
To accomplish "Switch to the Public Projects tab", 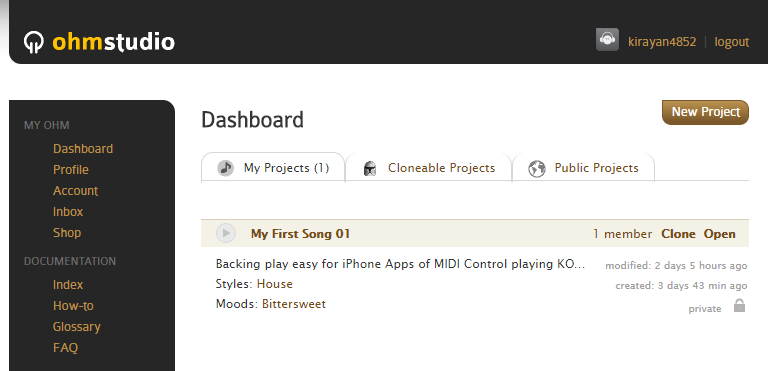I will (583, 168).
